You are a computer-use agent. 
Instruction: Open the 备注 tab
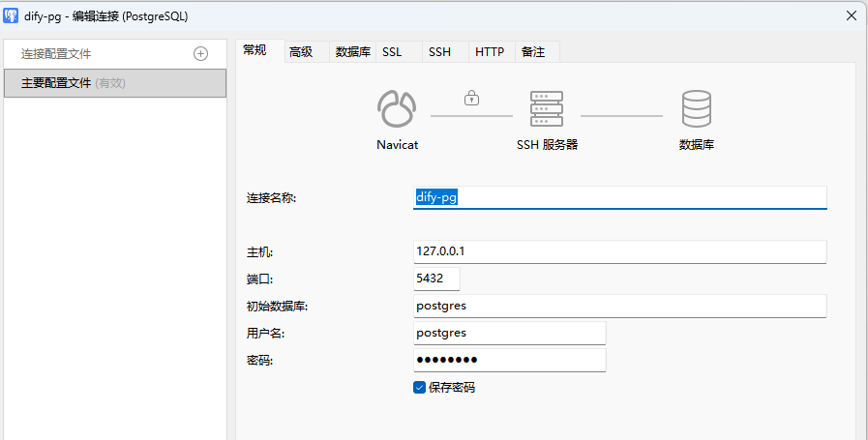(537, 52)
